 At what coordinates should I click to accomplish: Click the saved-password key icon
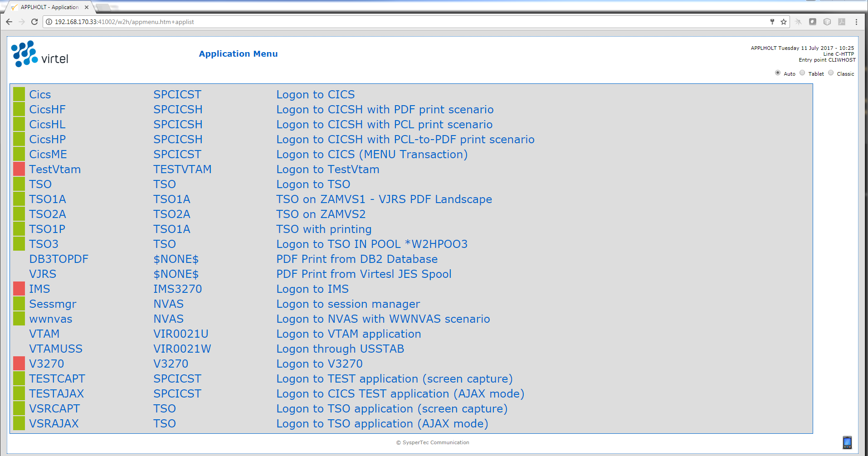[x=772, y=22]
